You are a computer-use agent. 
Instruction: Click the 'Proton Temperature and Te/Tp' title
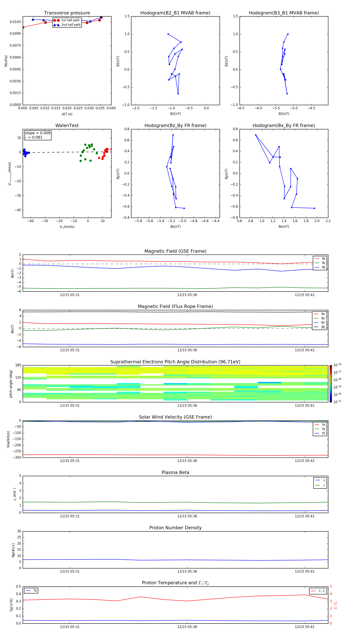tap(175, 583)
